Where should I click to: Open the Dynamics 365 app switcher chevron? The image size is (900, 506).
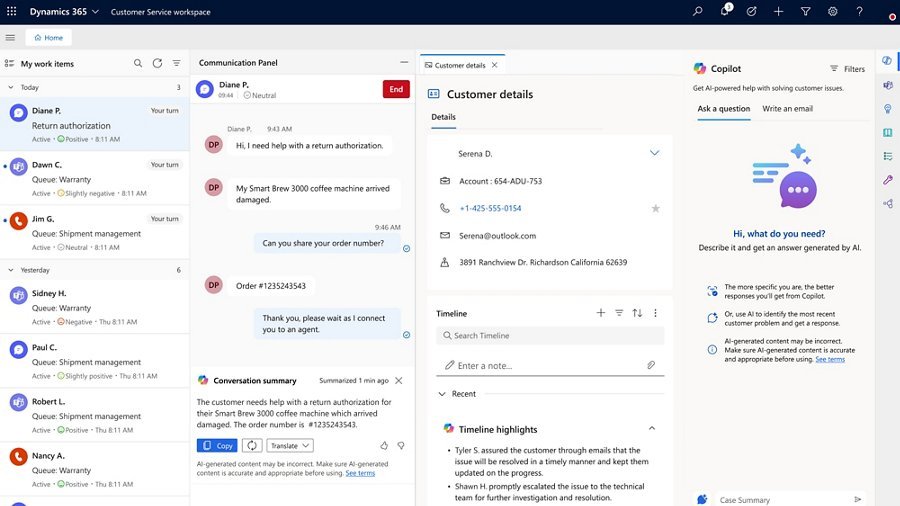(95, 11)
